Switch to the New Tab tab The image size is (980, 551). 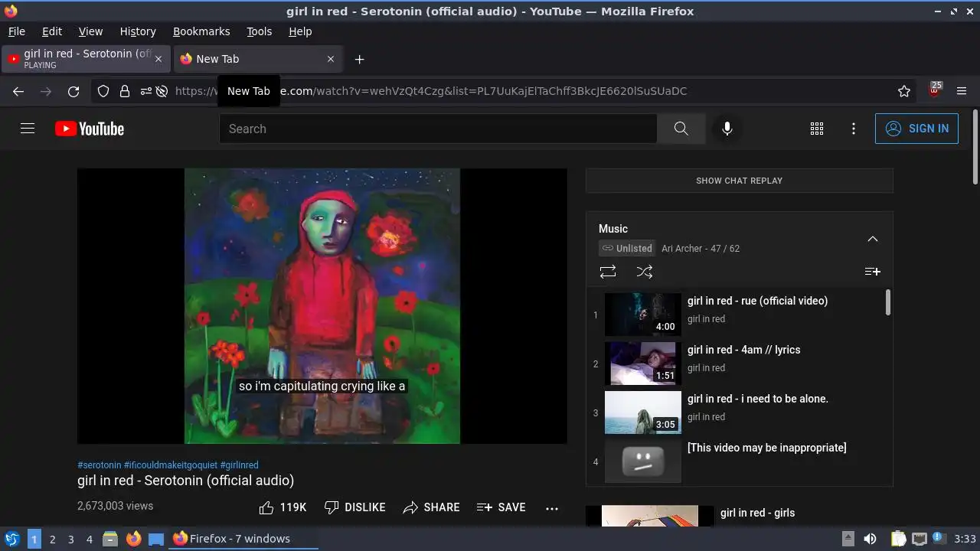pos(258,59)
